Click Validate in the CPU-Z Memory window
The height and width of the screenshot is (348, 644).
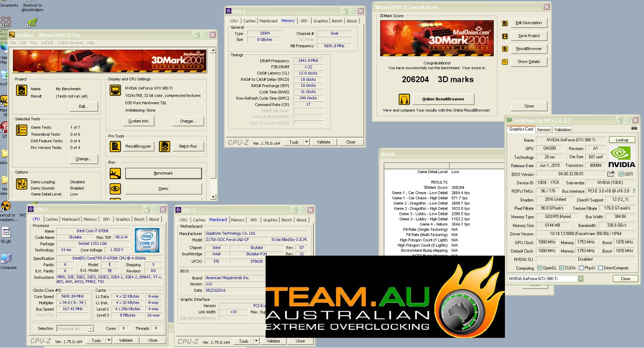pos(323,142)
